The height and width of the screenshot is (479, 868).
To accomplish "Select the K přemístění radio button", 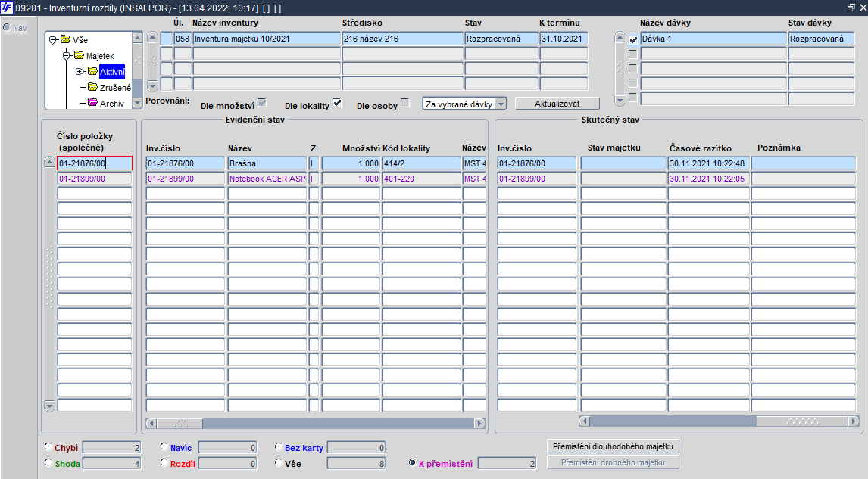I will (412, 462).
